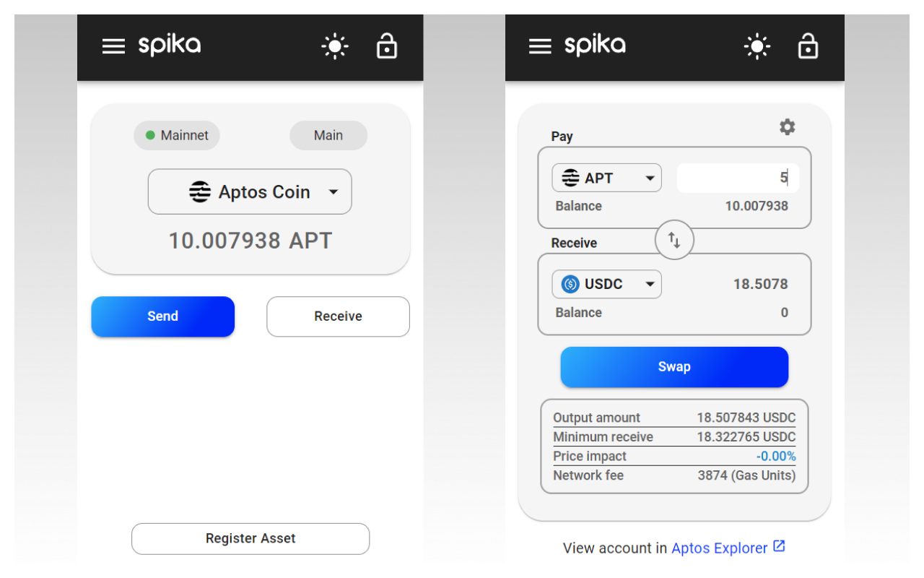Focus the pay amount input field
The height and width of the screenshot is (578, 924).
pos(737,178)
